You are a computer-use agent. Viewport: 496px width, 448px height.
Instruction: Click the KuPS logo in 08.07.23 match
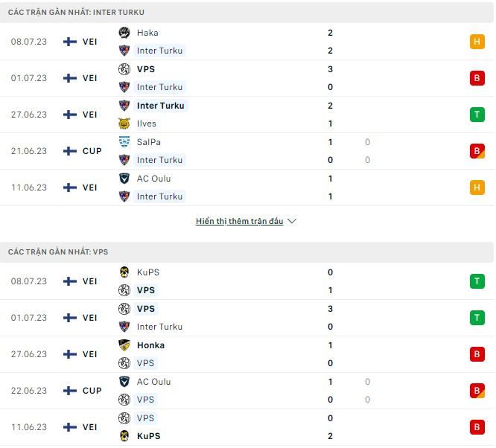click(124, 272)
